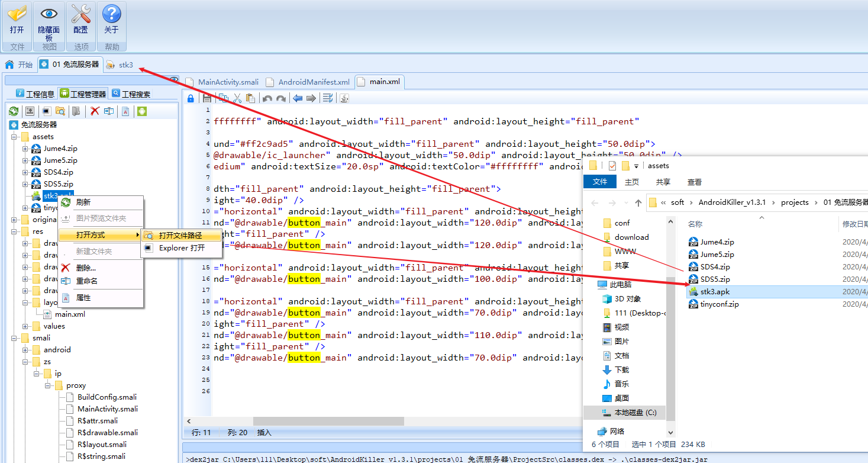
Task: Expand SDS4.zip node in project tree
Action: click(x=25, y=172)
